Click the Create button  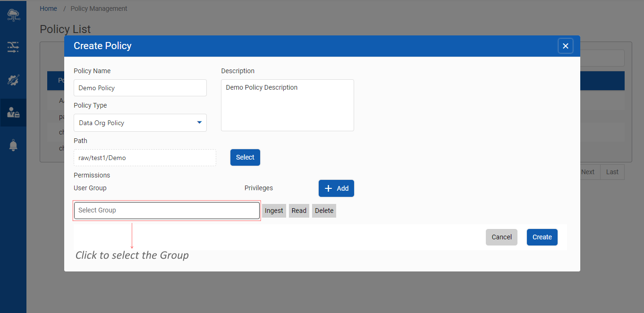tap(542, 237)
